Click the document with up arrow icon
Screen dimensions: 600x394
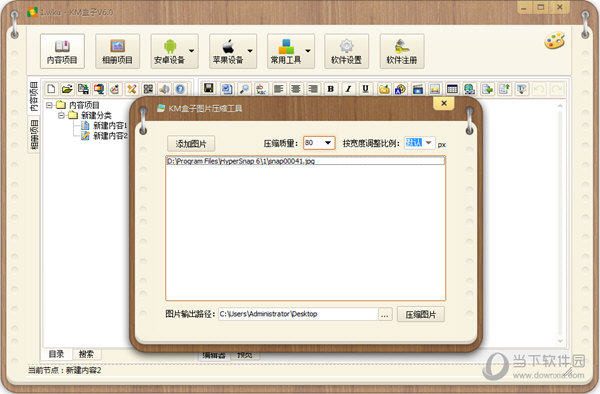(x=504, y=89)
